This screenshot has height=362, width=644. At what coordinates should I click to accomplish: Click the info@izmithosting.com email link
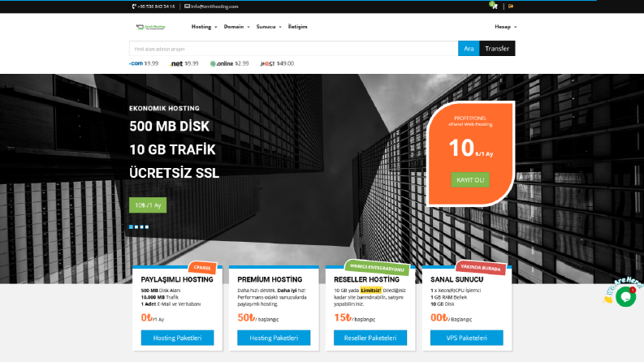coord(214,6)
